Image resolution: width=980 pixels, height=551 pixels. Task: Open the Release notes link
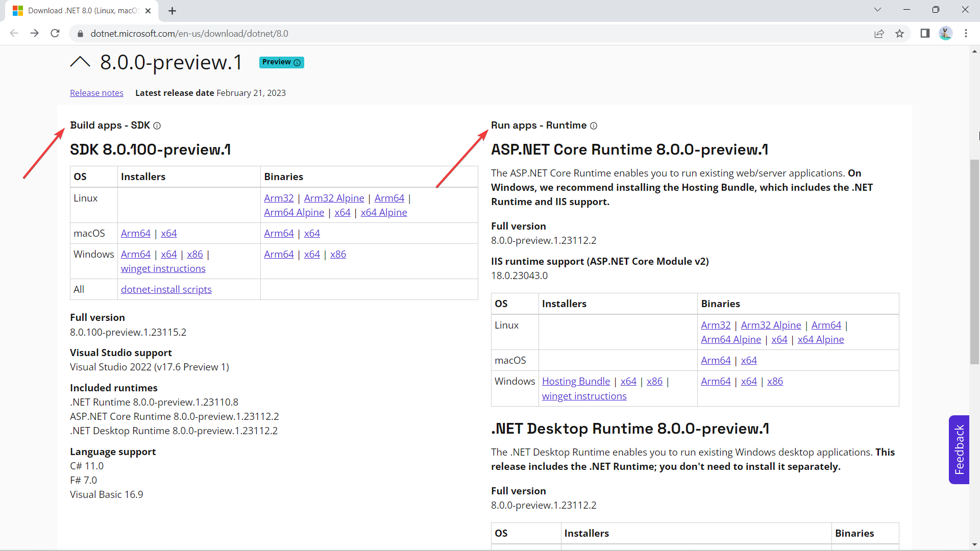96,93
